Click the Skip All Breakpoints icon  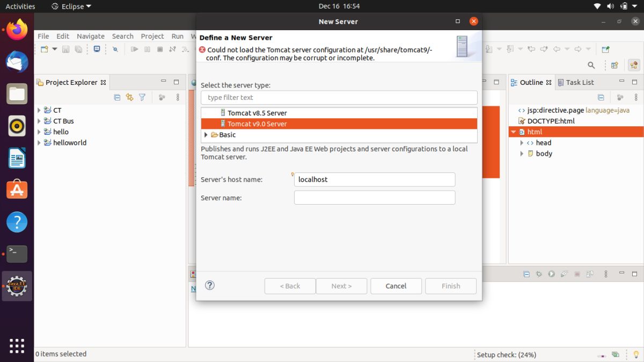point(115,49)
